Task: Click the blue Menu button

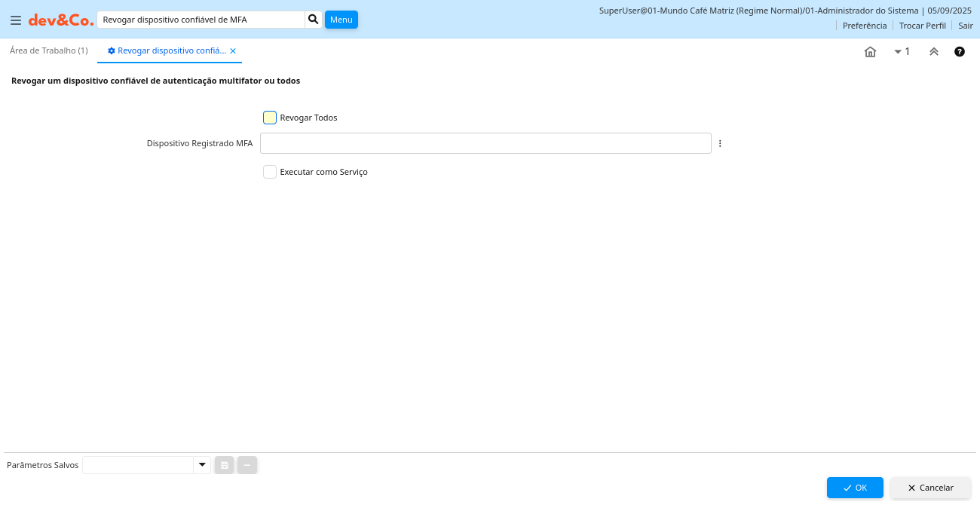Action: 341,20
